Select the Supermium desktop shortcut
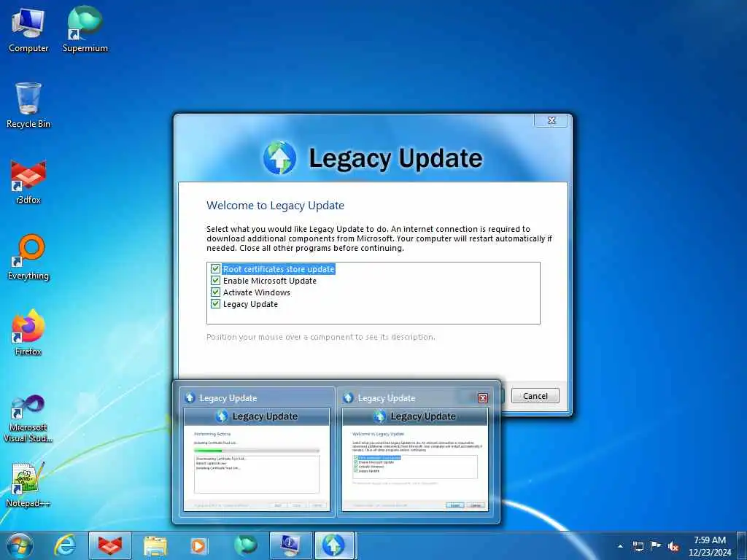The height and width of the screenshot is (560, 747). coord(85,30)
